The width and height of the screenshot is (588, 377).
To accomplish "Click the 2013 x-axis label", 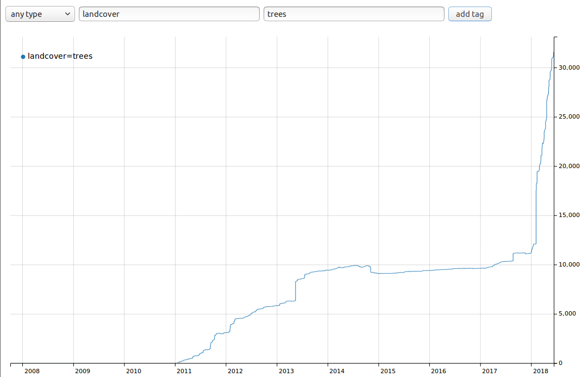I will (286, 371).
